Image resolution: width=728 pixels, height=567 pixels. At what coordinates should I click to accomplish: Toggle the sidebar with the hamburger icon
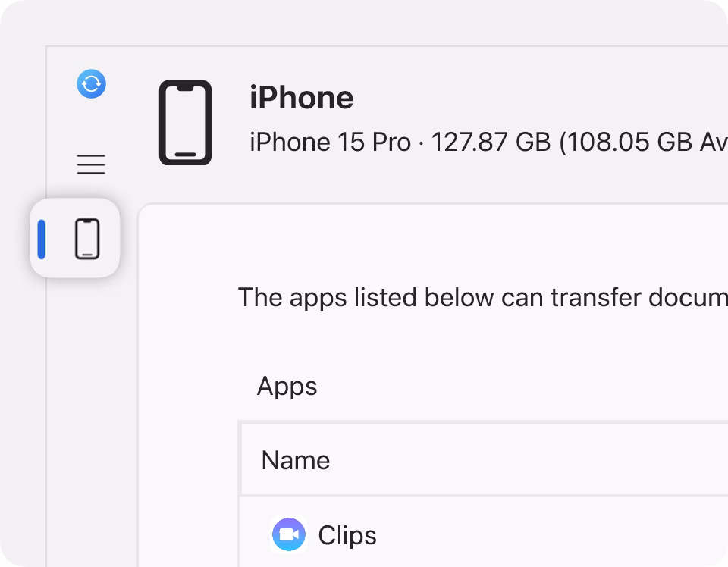tap(91, 164)
